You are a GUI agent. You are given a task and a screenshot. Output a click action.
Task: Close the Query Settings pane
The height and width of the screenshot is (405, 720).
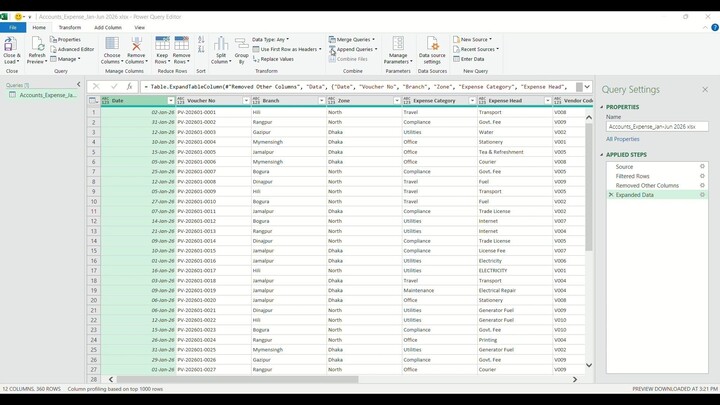pos(705,90)
